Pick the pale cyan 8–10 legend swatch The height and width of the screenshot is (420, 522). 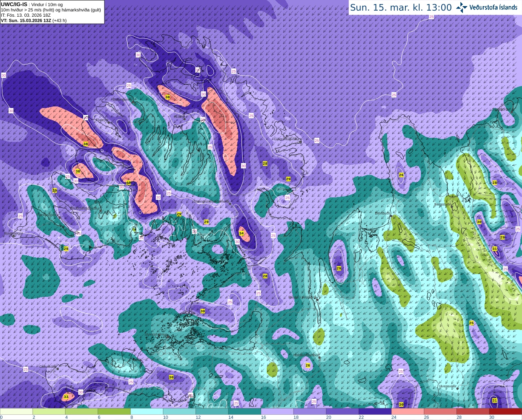147,411
